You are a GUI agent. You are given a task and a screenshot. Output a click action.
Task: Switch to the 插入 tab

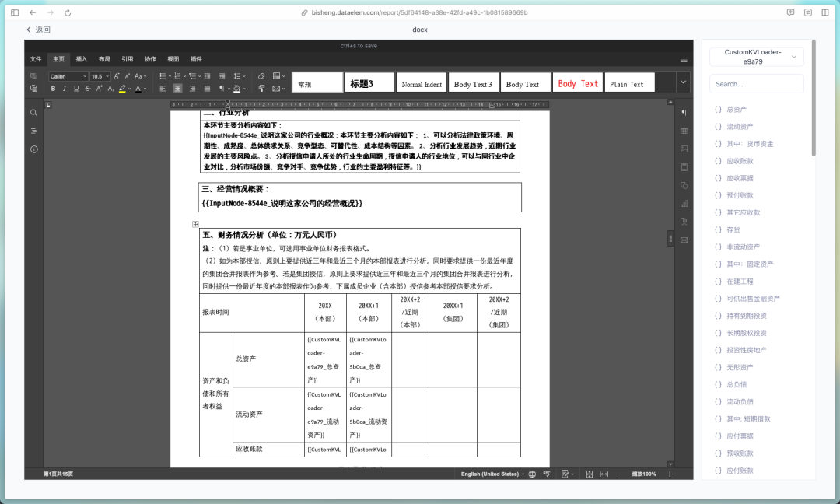[82, 59]
